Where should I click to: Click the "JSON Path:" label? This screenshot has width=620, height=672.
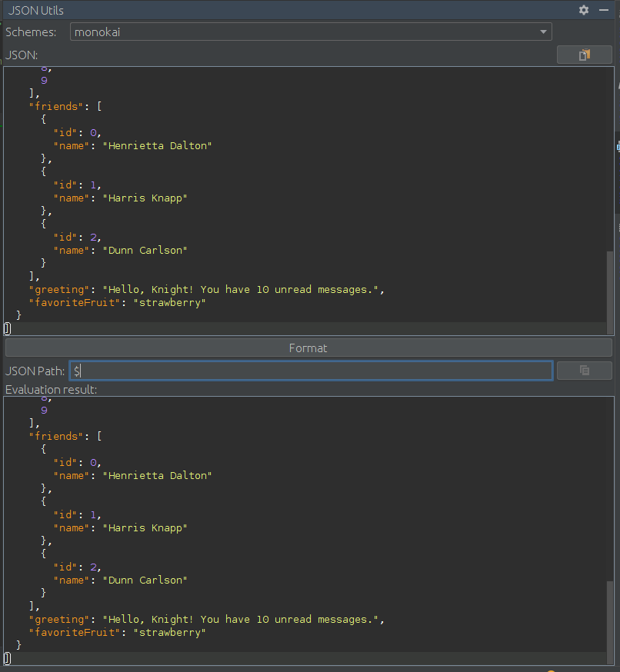(x=35, y=371)
